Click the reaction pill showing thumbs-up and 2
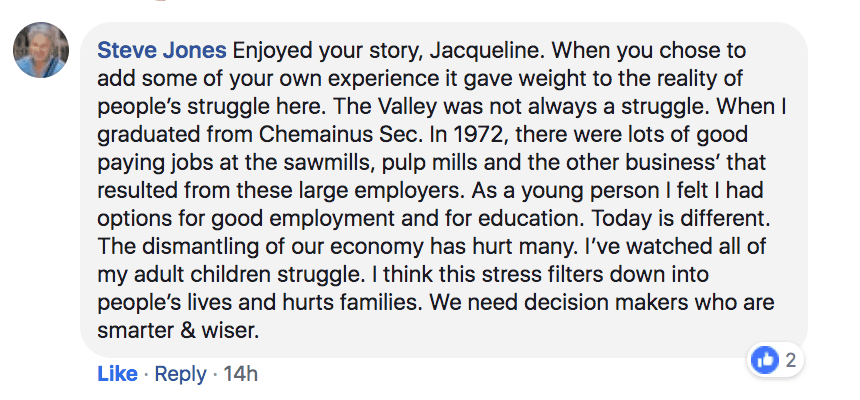The height and width of the screenshot is (400, 860). [777, 361]
